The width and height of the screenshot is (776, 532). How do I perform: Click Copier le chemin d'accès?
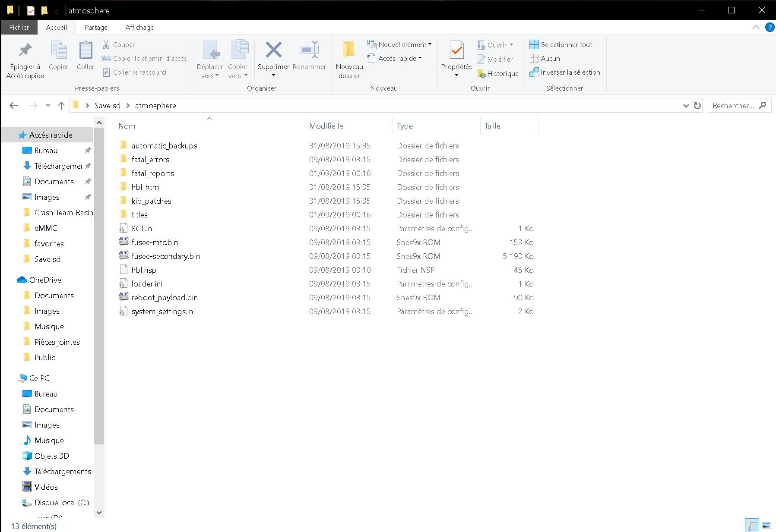point(144,59)
